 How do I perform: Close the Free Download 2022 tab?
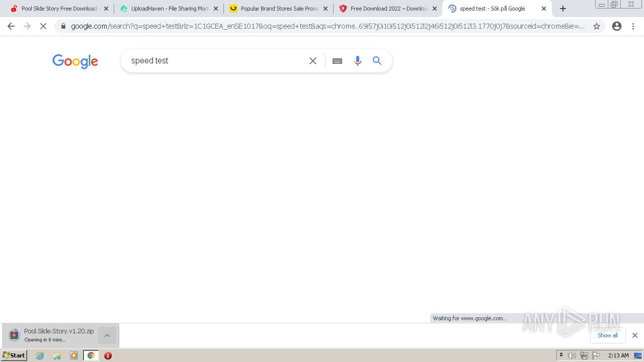(435, 9)
